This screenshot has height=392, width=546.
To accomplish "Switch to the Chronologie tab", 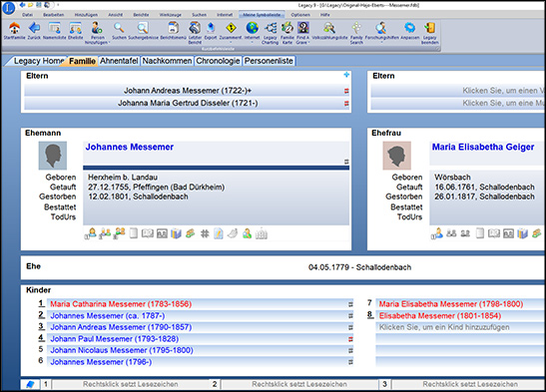I will coord(218,61).
